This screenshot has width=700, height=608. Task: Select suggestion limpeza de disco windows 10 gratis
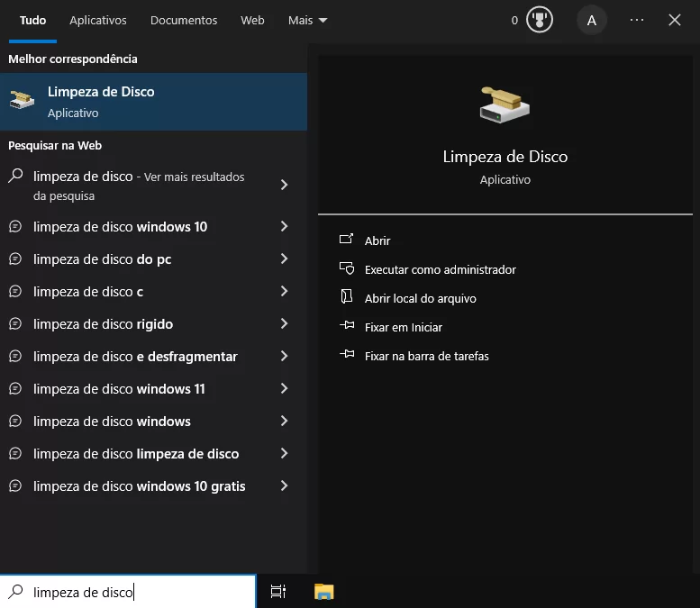click(x=153, y=486)
